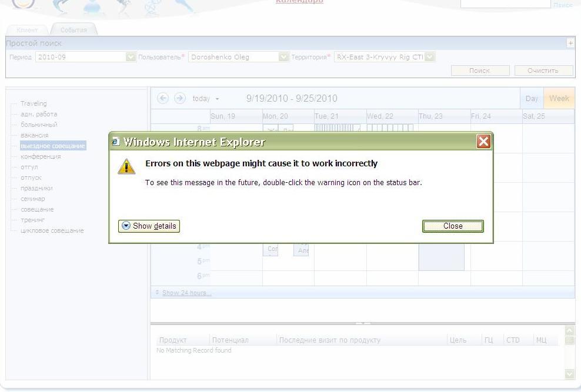Click the down-arrow icon on Show details
581x392 pixels.
pyautogui.click(x=126, y=226)
